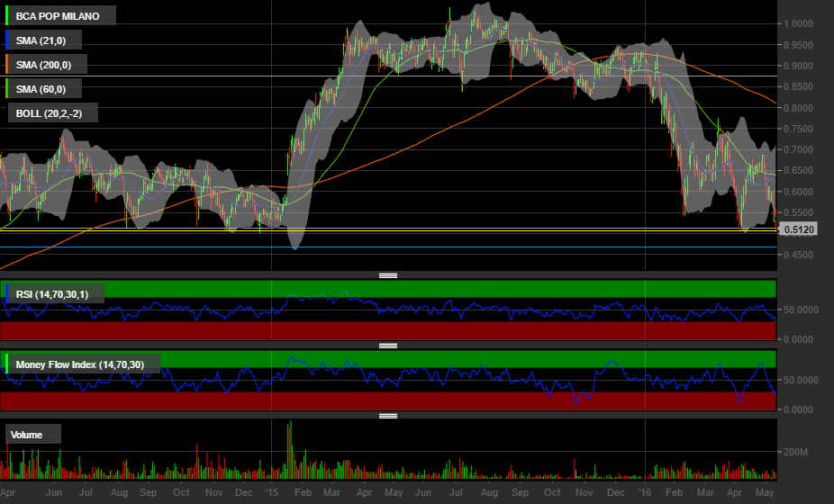Grab the divider handle above the Volume panel
The image size is (834, 504).
(x=388, y=416)
